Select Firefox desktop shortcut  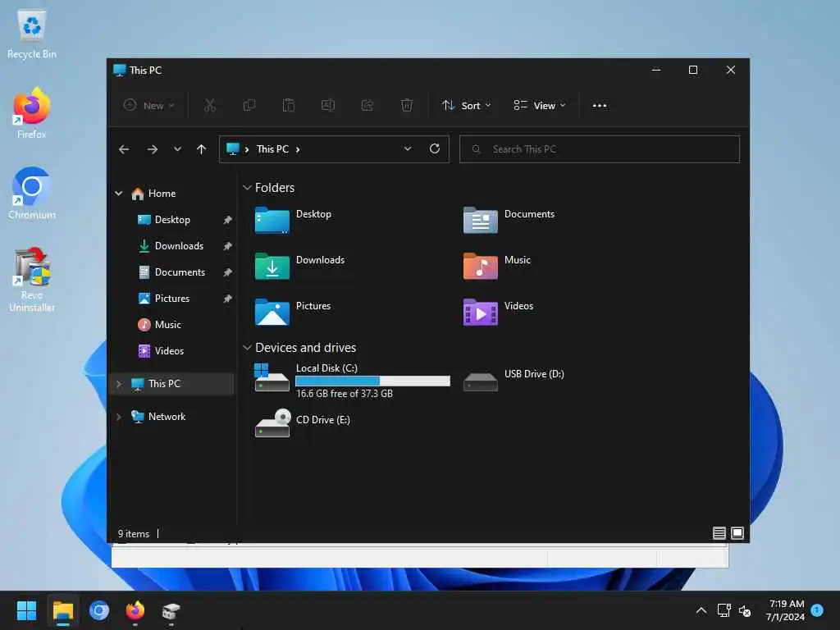tap(32, 113)
